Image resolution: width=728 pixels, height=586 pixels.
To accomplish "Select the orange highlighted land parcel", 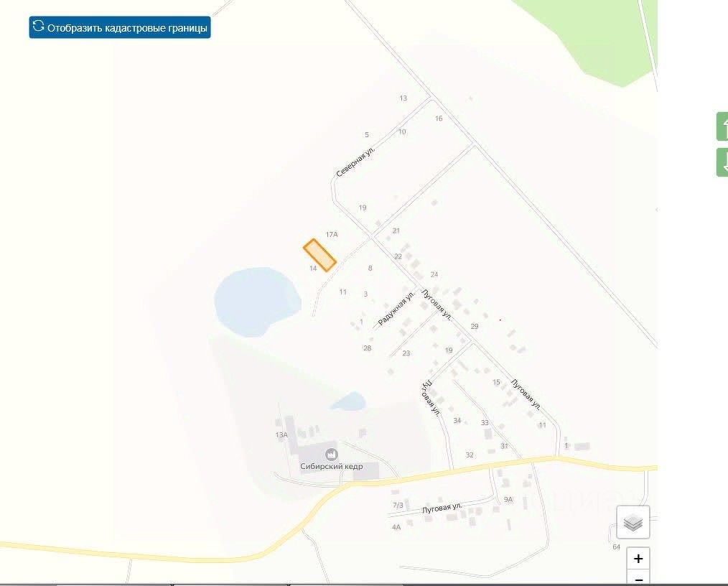I will pos(320,256).
